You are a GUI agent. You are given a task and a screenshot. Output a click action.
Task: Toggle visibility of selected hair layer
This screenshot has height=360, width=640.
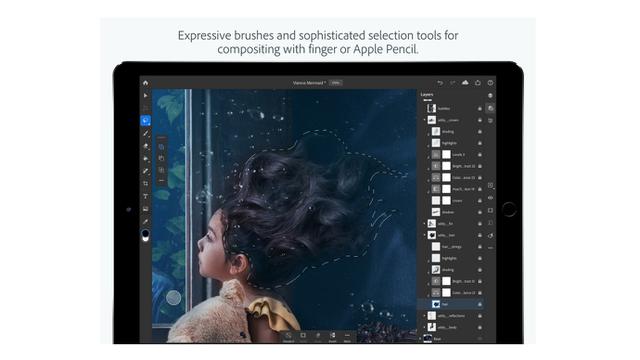click(x=480, y=304)
